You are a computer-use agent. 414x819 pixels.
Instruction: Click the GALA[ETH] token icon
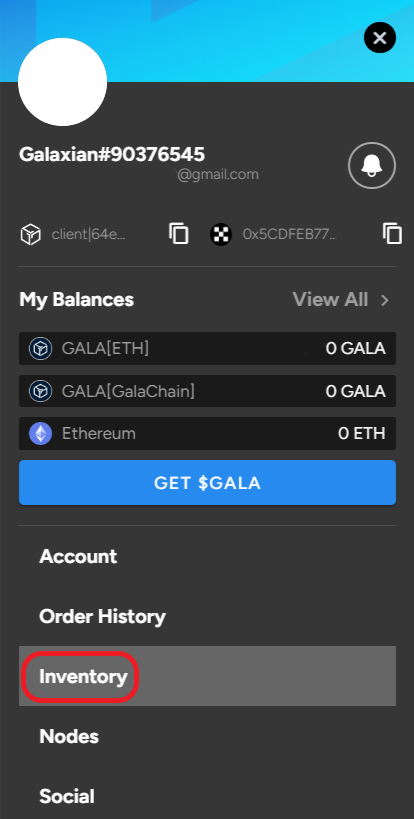pos(40,348)
